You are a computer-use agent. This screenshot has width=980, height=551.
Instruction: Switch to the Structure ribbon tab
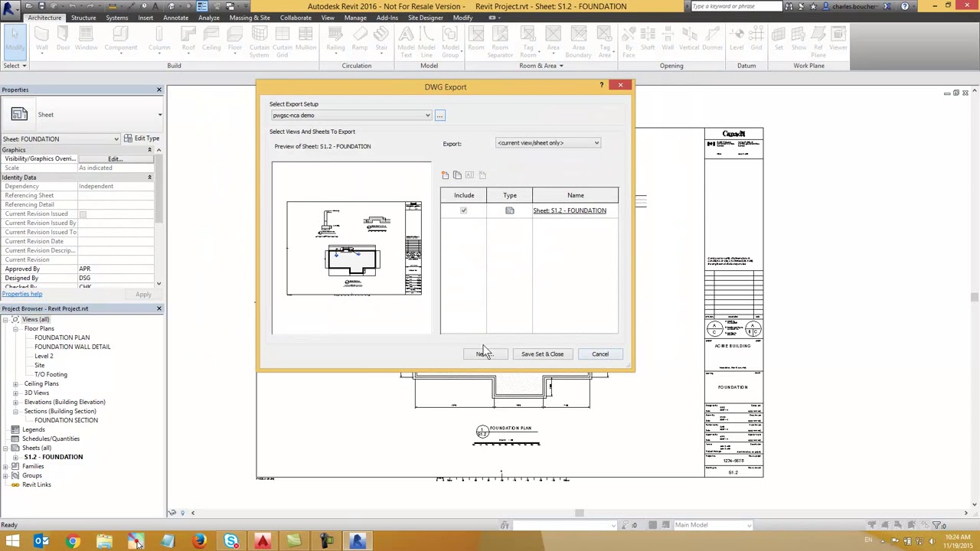click(x=83, y=18)
